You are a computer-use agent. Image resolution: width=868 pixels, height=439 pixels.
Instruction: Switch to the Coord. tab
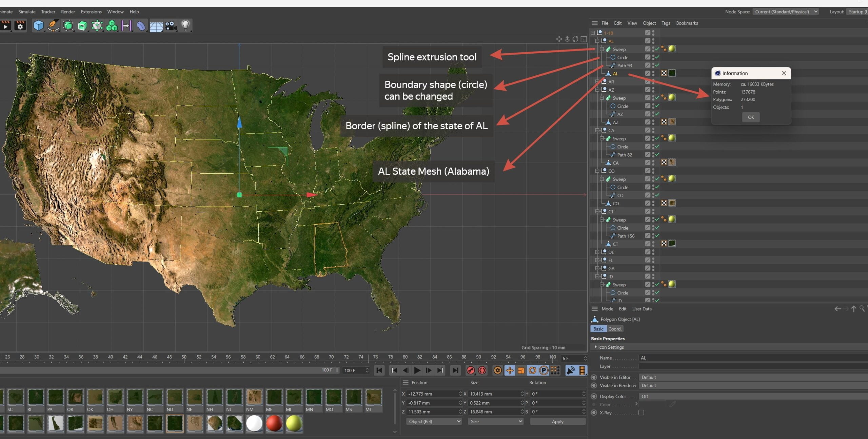coord(615,329)
